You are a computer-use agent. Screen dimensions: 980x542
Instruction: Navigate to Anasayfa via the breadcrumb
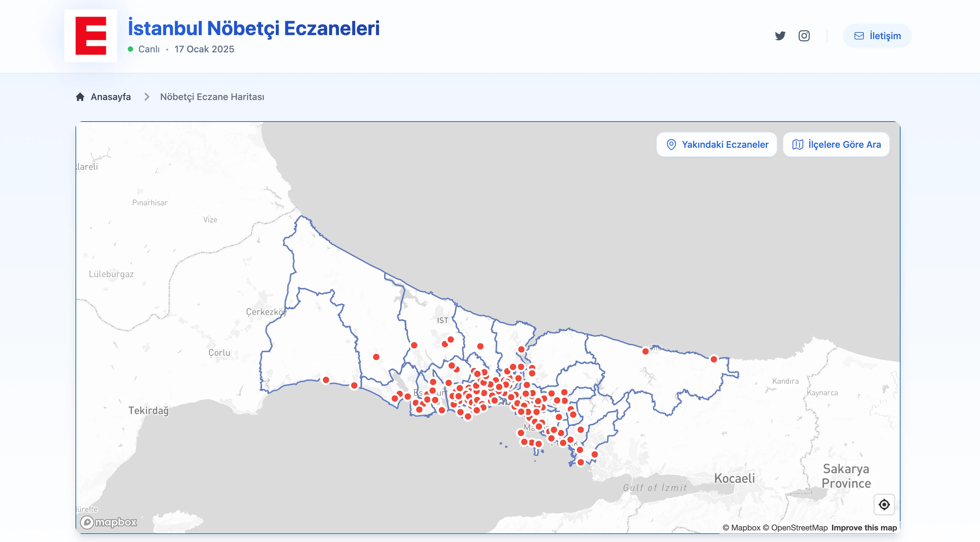pyautogui.click(x=110, y=97)
